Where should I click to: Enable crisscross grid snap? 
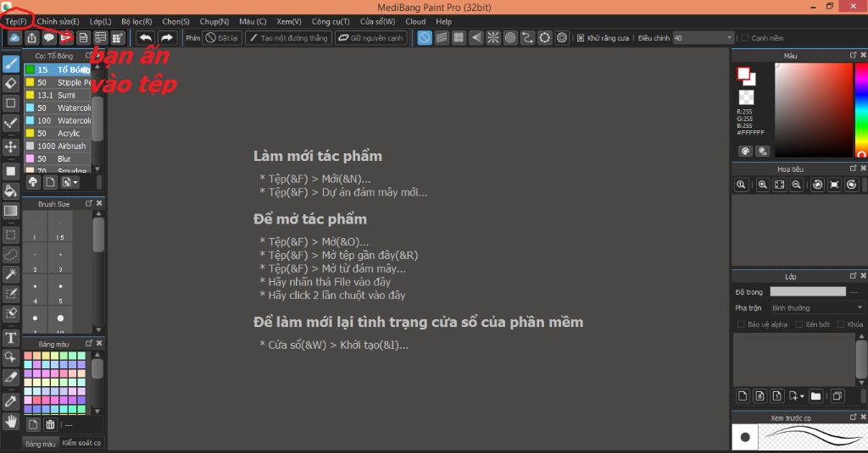pyautogui.click(x=459, y=37)
